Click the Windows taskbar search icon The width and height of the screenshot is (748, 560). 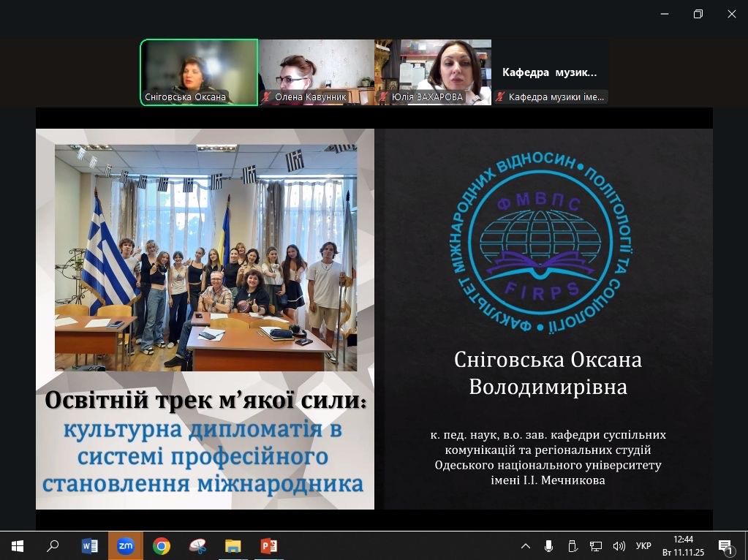pos(53,545)
